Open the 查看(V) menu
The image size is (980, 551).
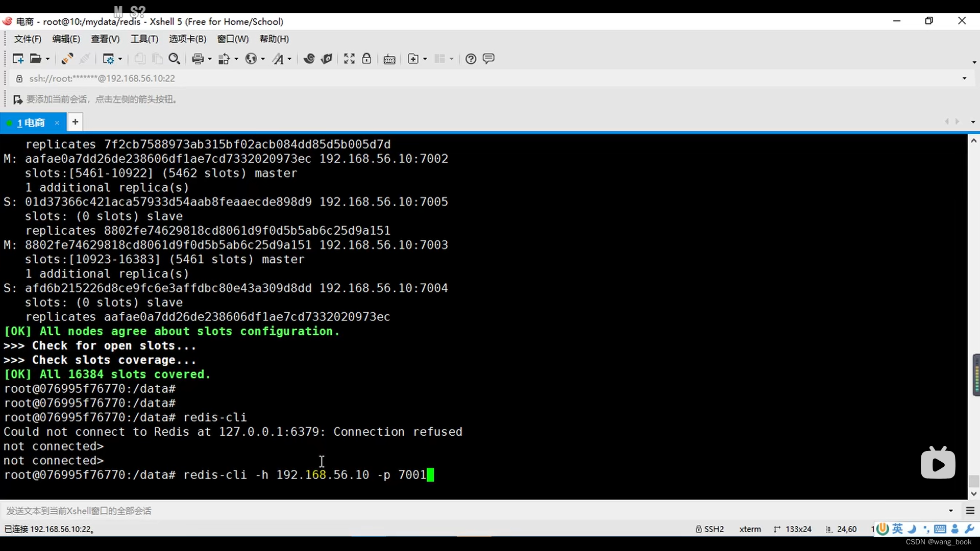pyautogui.click(x=105, y=39)
